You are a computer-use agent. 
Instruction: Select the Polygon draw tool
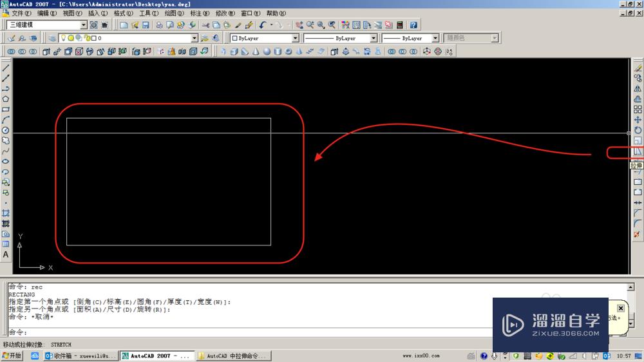[x=6, y=99]
